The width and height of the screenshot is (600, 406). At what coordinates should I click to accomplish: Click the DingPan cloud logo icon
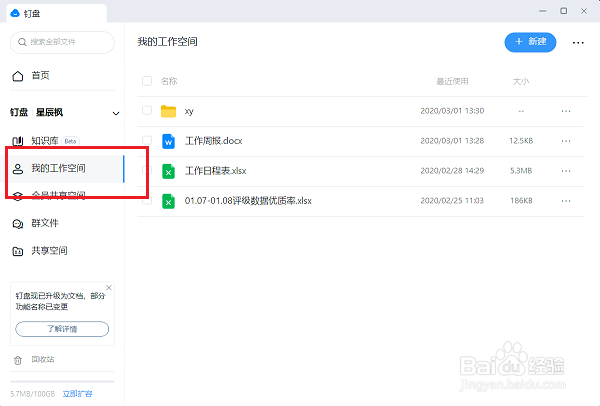[15, 13]
